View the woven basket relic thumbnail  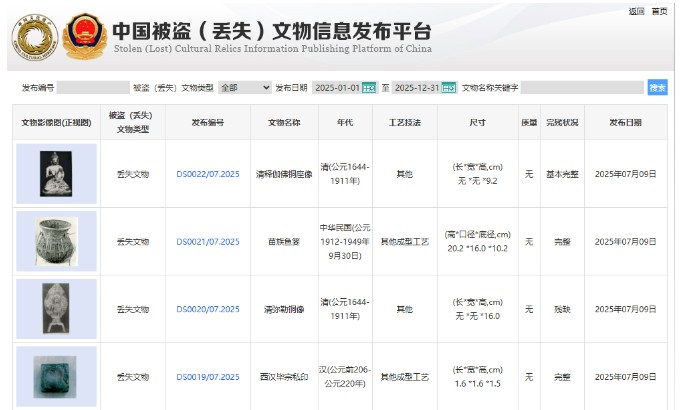point(56,241)
